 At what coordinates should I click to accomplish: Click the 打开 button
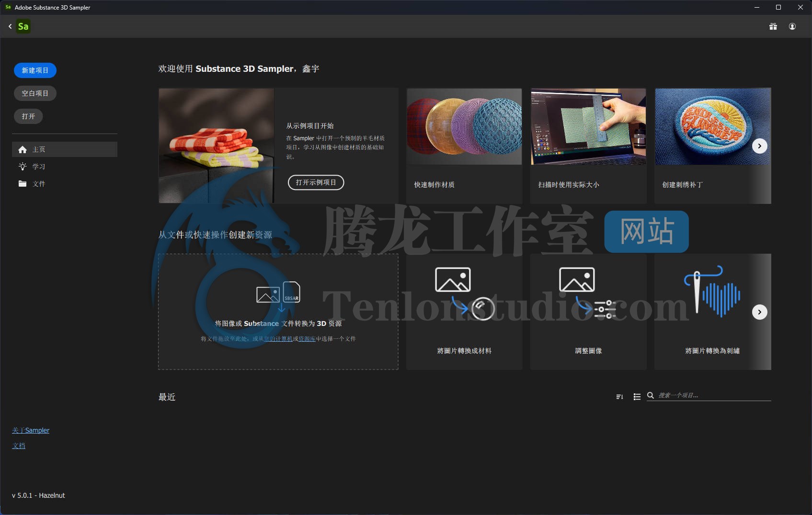pos(28,116)
